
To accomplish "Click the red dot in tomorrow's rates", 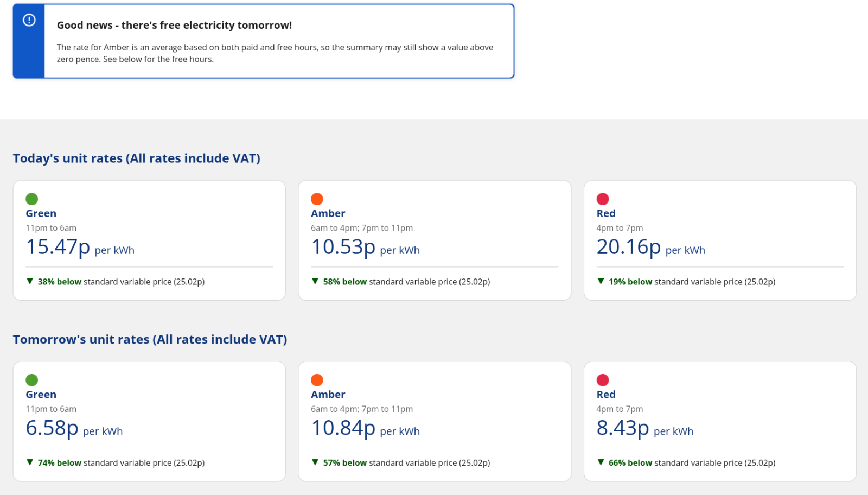I will [603, 380].
